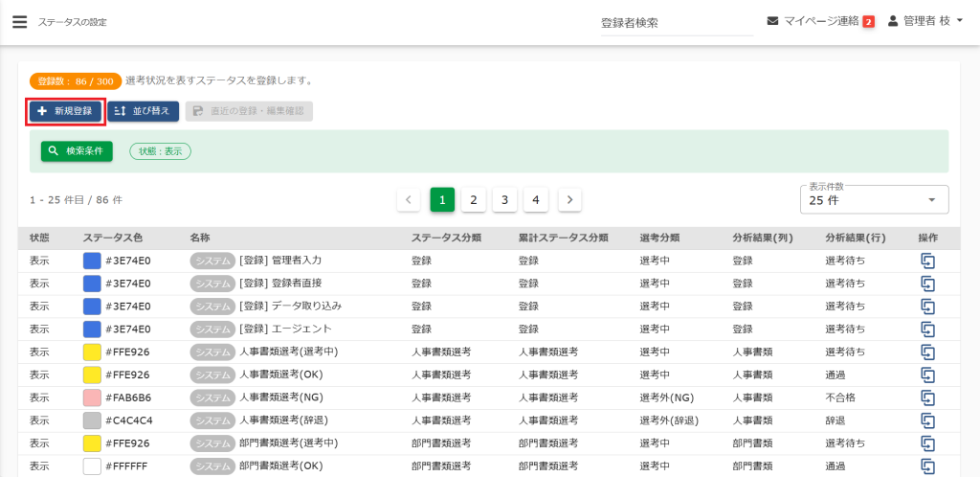Image resolution: width=980 pixels, height=477 pixels.
Task: Duplicate the 人事書類選考(NG) status row
Action: point(927,397)
